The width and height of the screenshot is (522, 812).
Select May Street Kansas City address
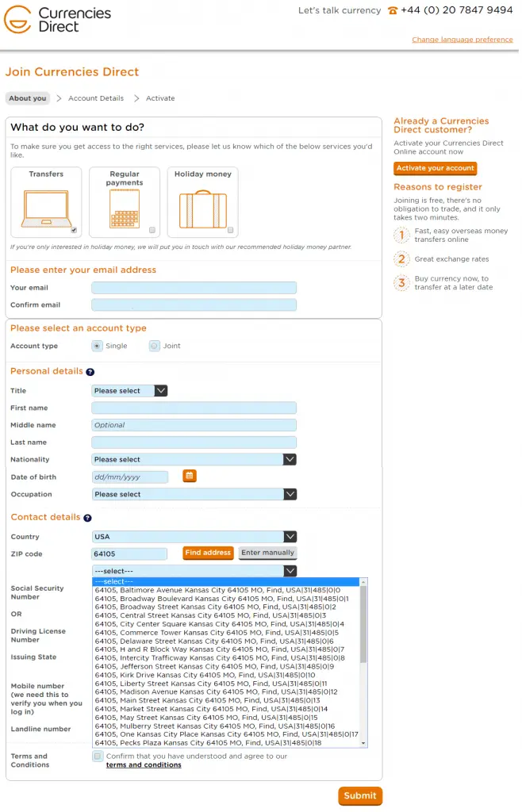pyautogui.click(x=226, y=718)
